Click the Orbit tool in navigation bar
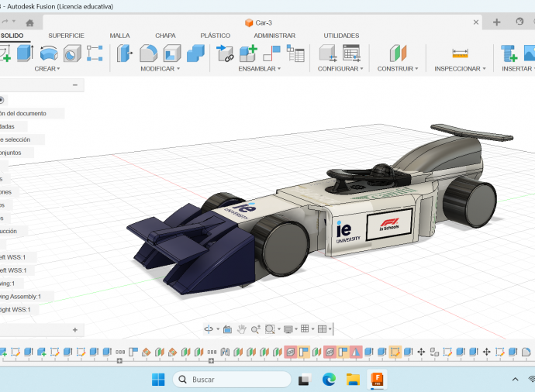Screen dimensions: 535x392 [x=209, y=329]
